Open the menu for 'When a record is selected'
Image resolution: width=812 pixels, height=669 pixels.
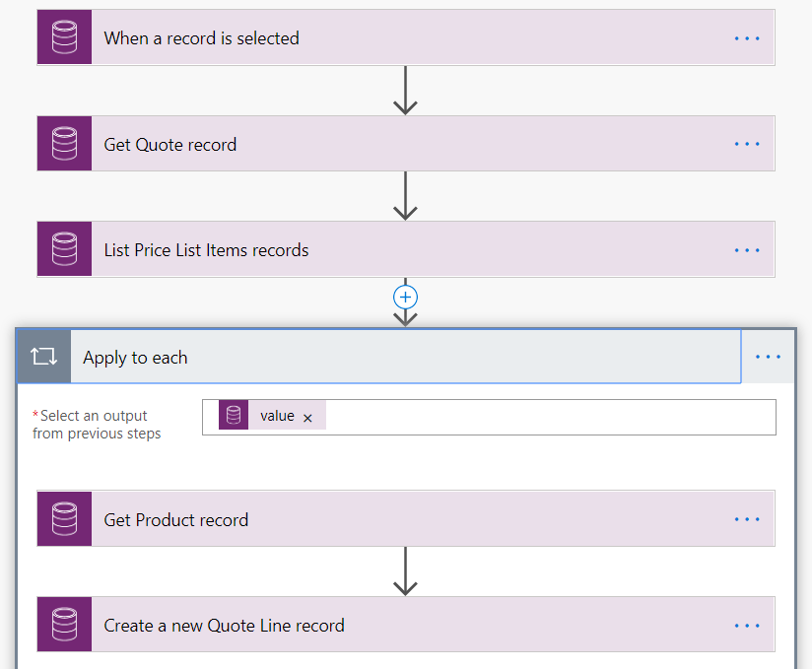(x=747, y=38)
